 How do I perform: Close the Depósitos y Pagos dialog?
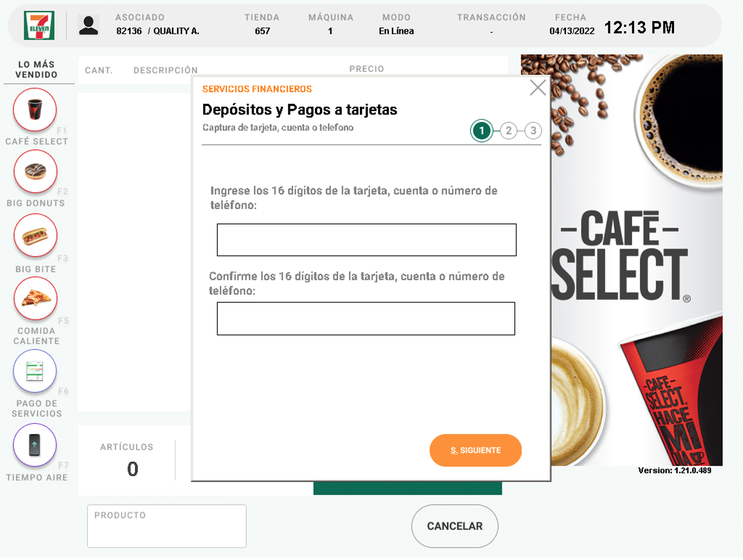(x=537, y=88)
